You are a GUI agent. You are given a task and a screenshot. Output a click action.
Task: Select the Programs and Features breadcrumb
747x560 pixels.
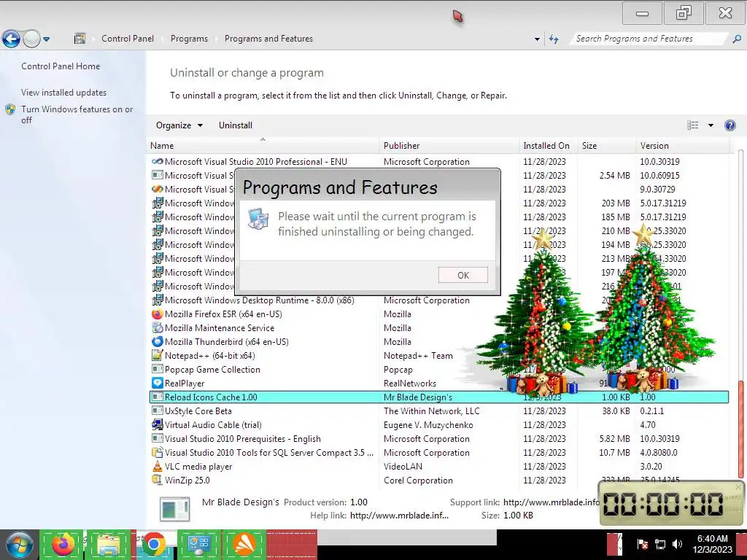268,39
